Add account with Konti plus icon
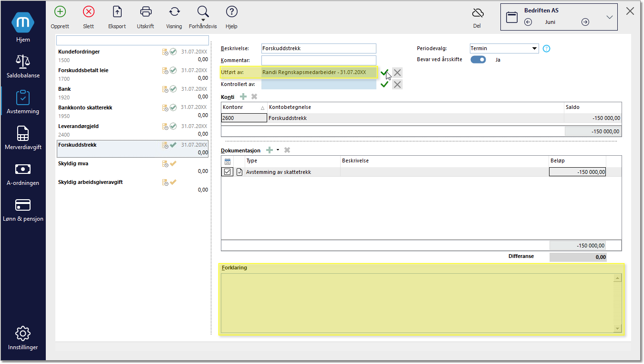 click(x=243, y=96)
